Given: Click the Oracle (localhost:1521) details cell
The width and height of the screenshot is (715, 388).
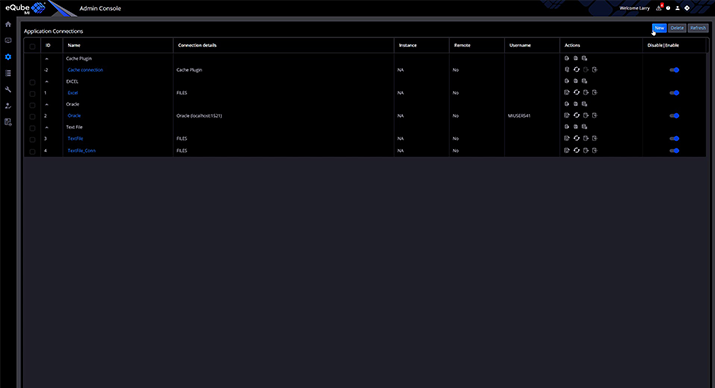Looking at the screenshot, I should [199, 116].
